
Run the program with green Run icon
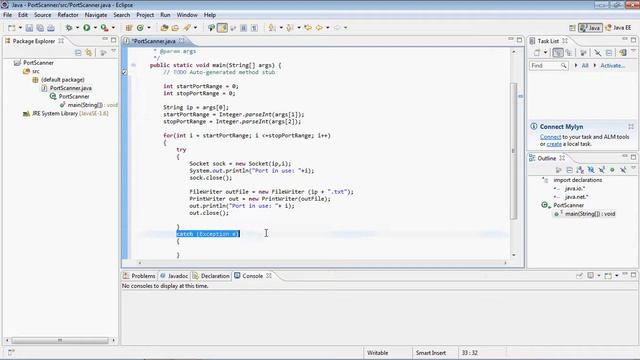point(87,28)
